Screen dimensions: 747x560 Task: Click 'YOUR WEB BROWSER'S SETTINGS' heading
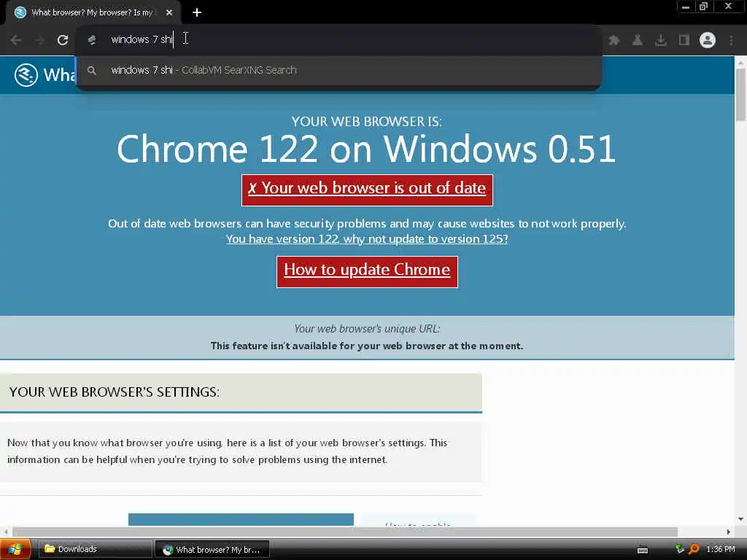pos(115,392)
